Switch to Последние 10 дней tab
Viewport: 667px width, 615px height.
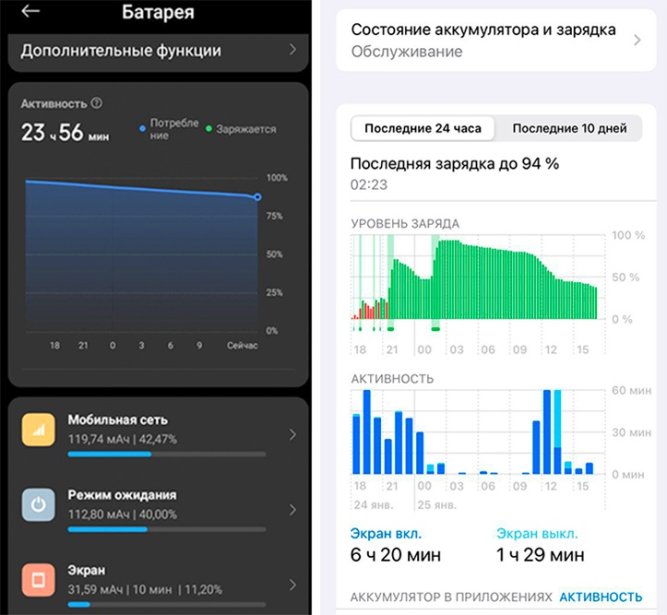[x=569, y=128]
